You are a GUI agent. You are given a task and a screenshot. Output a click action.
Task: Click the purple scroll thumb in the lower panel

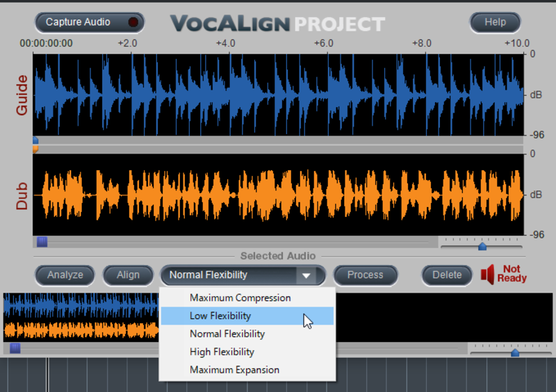click(15, 348)
